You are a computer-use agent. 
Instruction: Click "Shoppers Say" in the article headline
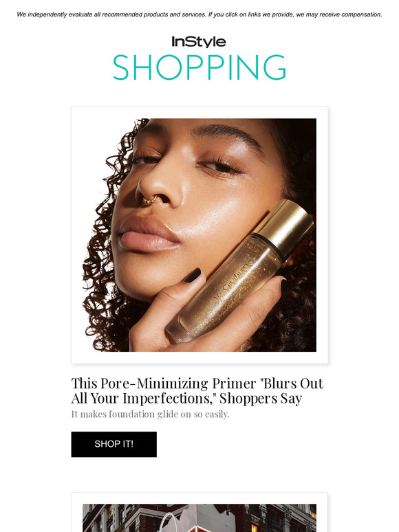(x=261, y=399)
